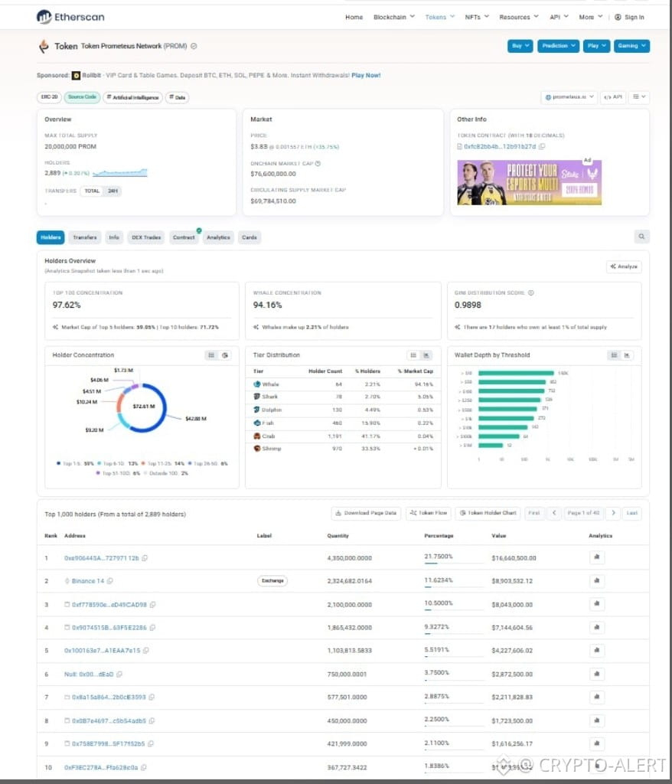Open the Token Holder Chart button

488,513
